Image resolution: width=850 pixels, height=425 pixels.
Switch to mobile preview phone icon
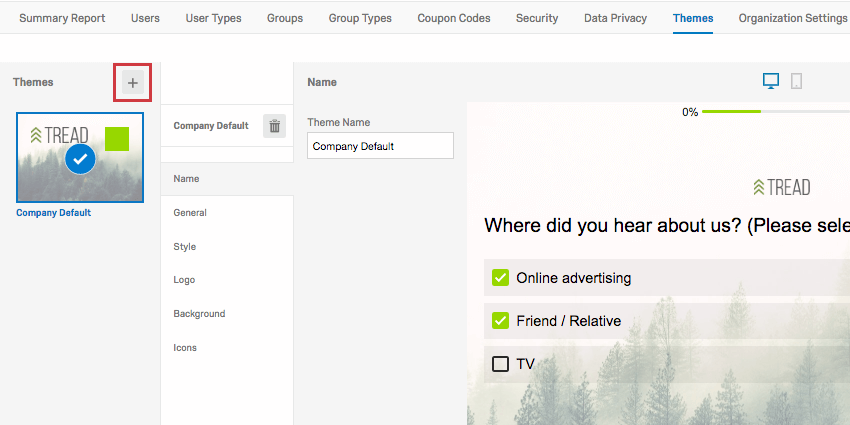(796, 81)
